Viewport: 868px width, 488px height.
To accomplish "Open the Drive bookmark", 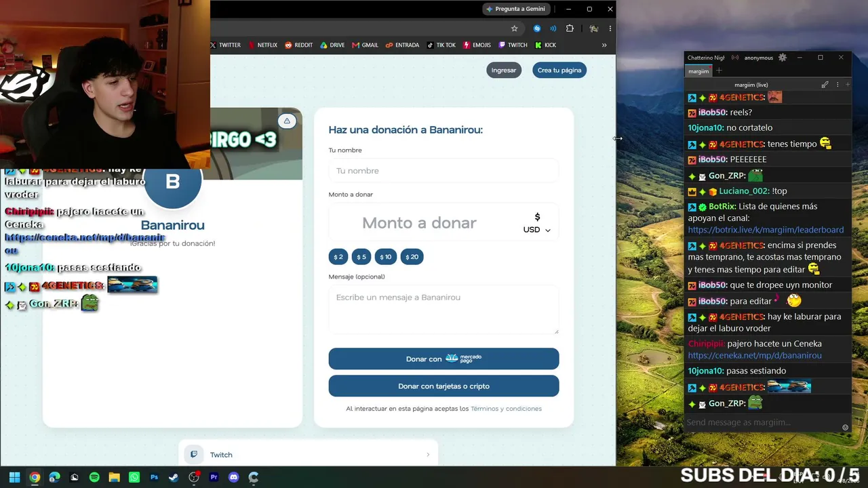I will pyautogui.click(x=332, y=45).
